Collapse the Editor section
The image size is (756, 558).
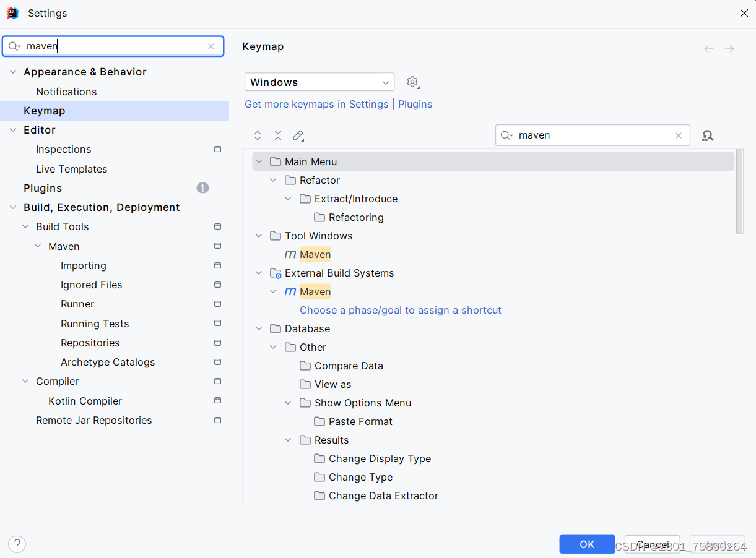(13, 130)
